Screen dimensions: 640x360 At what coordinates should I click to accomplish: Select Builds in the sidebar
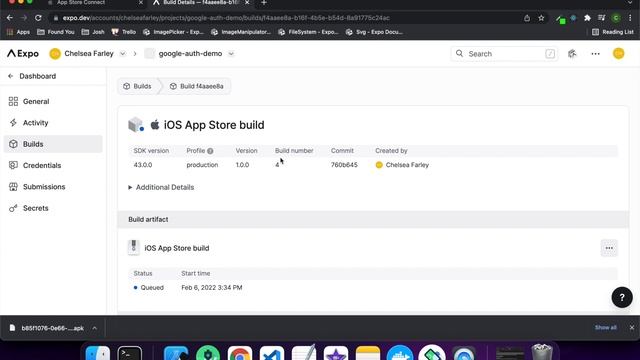tap(53, 144)
